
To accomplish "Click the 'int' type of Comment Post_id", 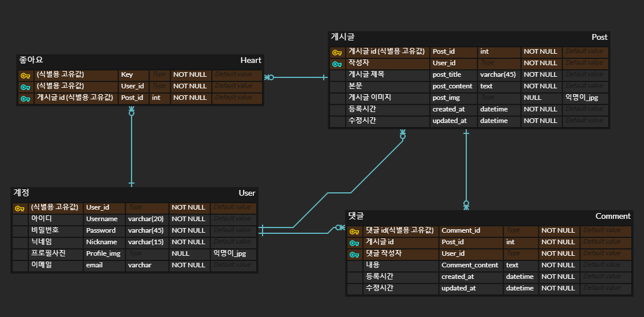I will click(511, 242).
